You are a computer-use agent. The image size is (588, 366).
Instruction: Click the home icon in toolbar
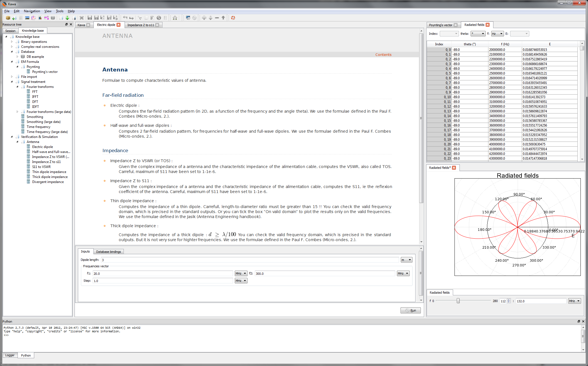coord(175,18)
